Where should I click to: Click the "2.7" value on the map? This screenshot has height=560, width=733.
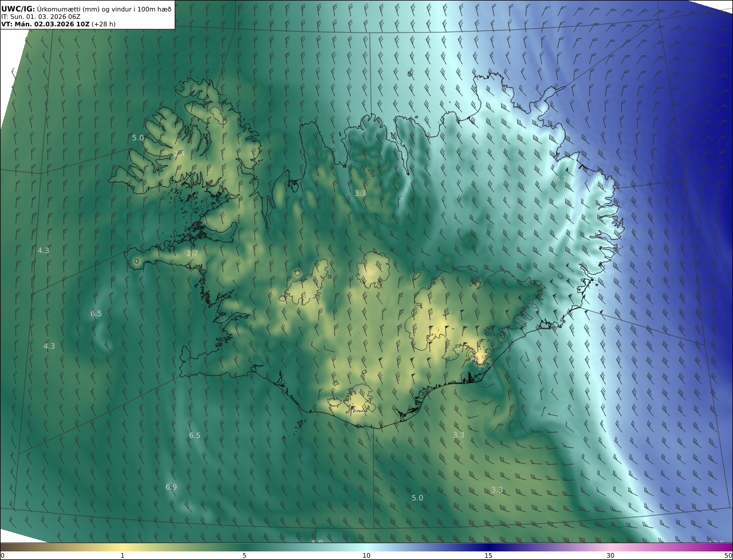click(x=192, y=254)
